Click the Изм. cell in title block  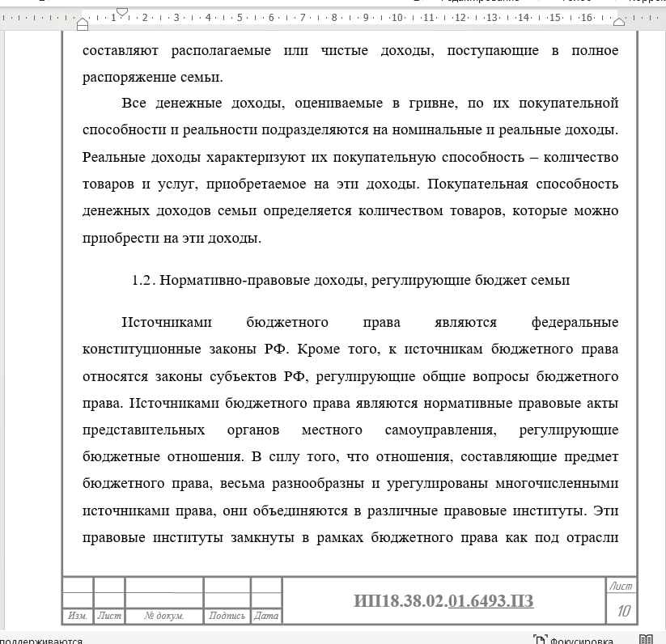point(78,616)
